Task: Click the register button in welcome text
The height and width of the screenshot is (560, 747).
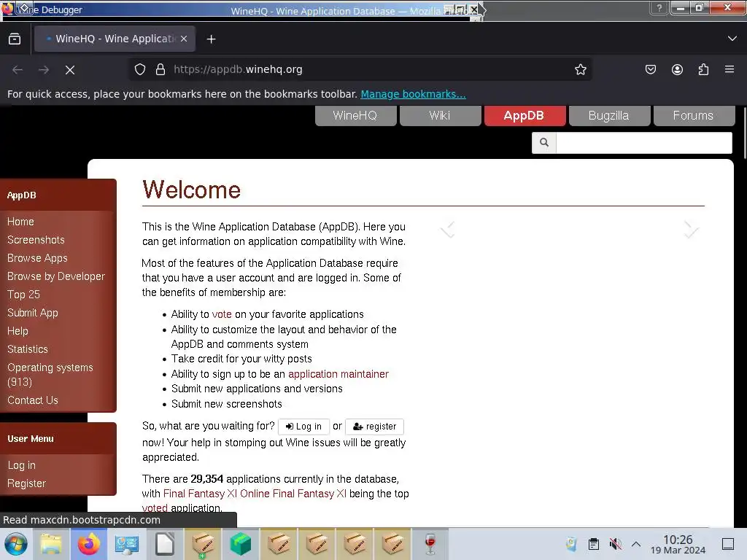Action: click(x=374, y=427)
